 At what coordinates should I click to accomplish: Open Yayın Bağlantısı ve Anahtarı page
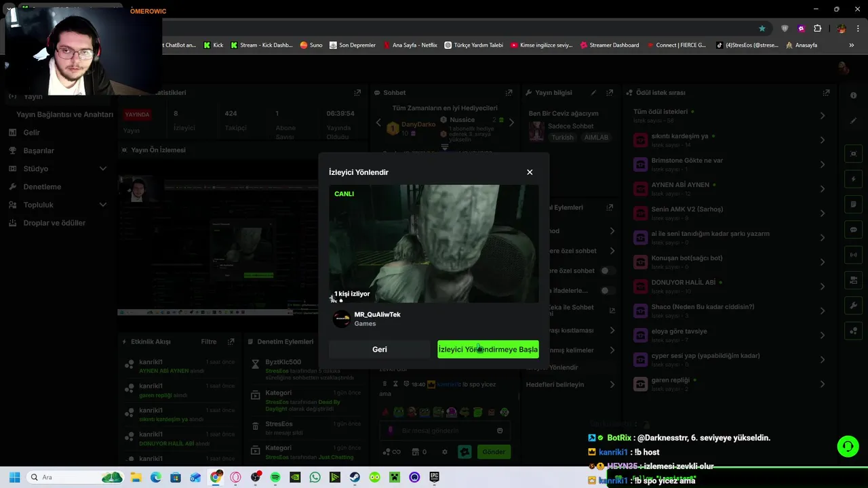[64, 115]
